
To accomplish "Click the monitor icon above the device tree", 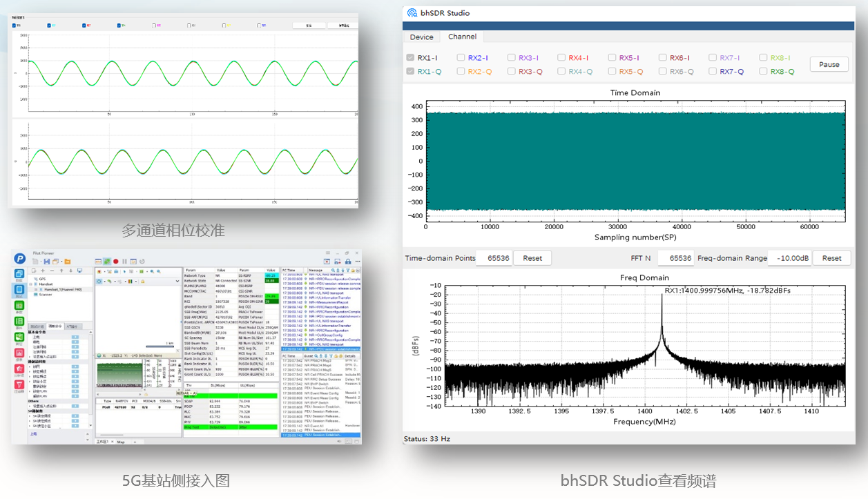I will [79, 271].
